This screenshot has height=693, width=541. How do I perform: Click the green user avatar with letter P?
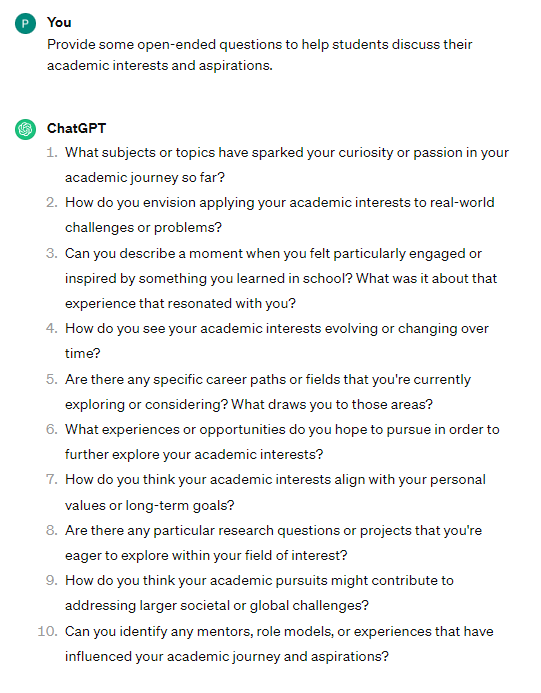[25, 23]
